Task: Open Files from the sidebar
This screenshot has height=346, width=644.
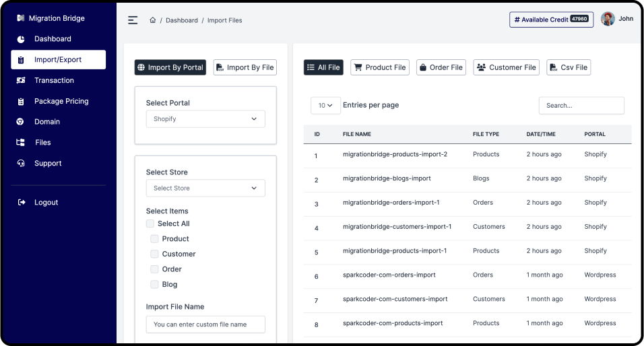Action: [42, 143]
